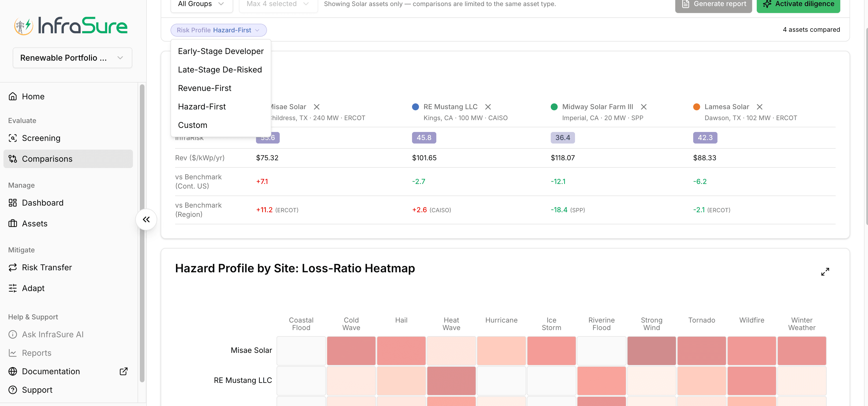Click the sparkle icon on Activate diligence
The image size is (868, 406).
coord(767,4)
